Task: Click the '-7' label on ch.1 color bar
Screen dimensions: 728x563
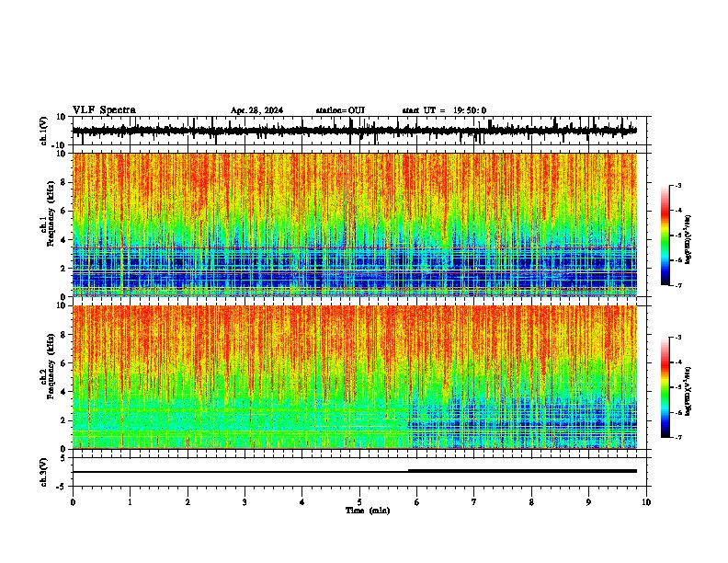Action: pos(678,285)
